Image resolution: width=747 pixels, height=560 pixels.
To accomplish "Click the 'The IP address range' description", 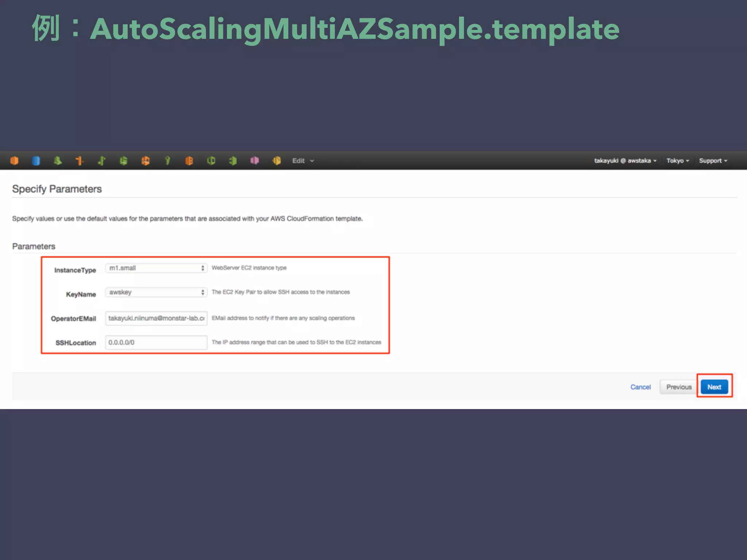I will pos(296,342).
